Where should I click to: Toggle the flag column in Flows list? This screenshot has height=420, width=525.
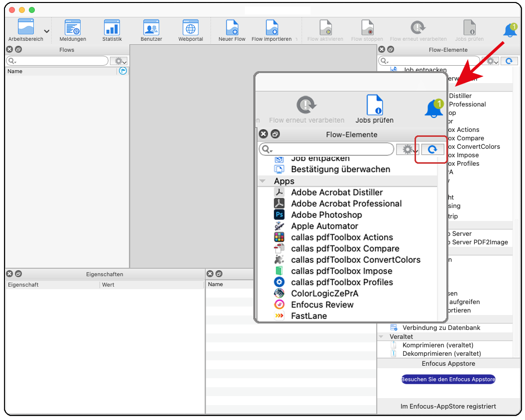(x=123, y=71)
